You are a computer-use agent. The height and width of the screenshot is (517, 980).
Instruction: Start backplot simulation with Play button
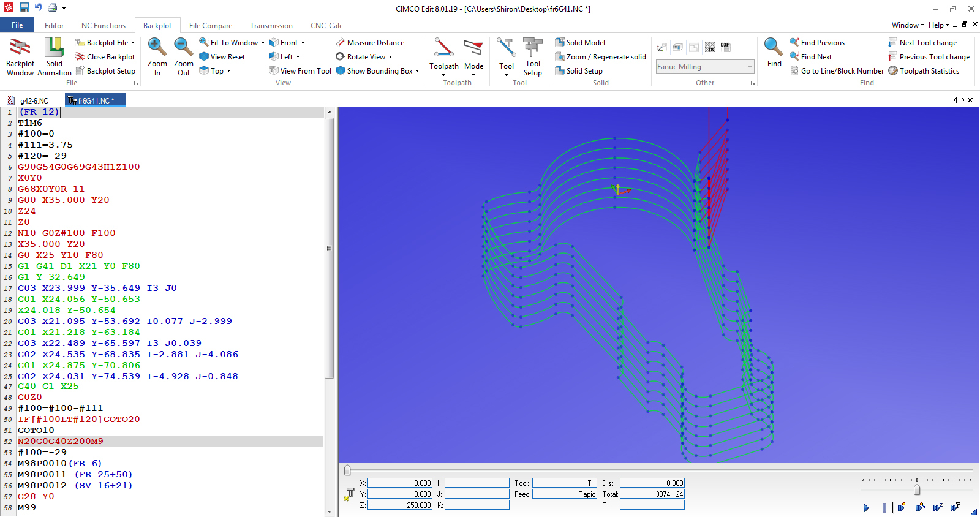[x=866, y=507]
